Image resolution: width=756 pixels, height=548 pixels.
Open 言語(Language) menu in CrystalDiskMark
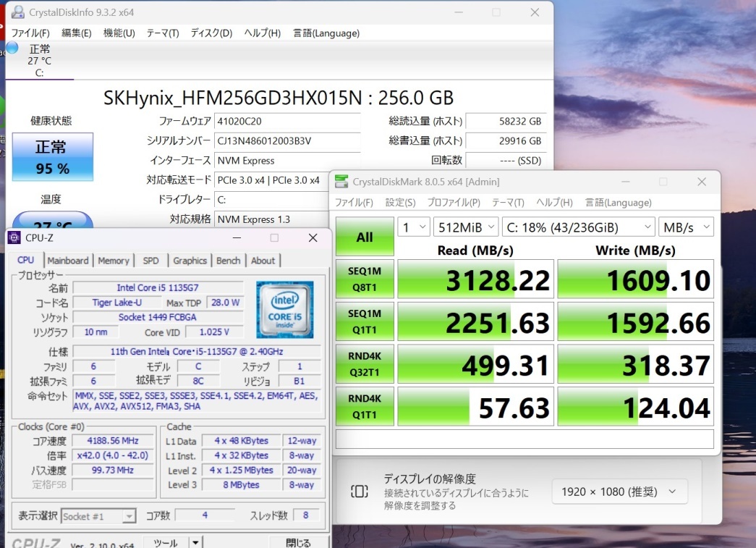coord(618,202)
